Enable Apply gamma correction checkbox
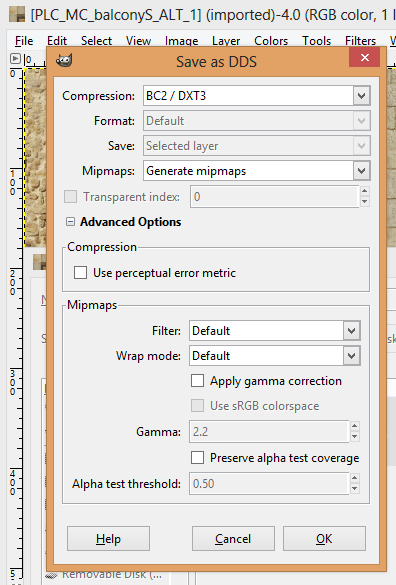 pos(197,381)
